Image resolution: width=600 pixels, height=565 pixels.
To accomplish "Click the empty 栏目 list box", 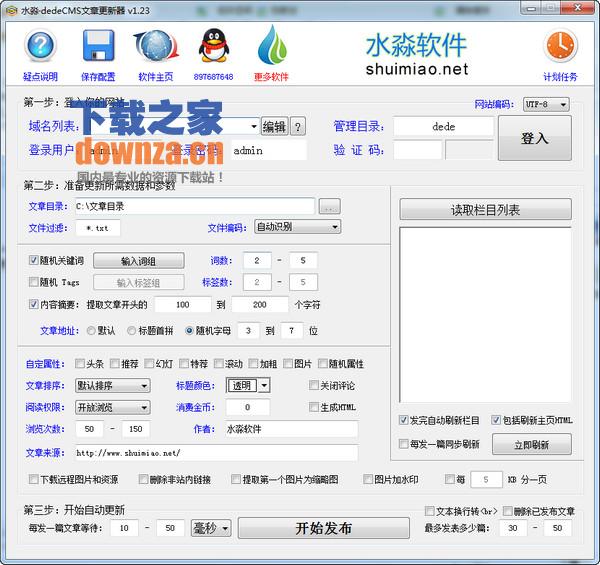I will pyautogui.click(x=486, y=315).
